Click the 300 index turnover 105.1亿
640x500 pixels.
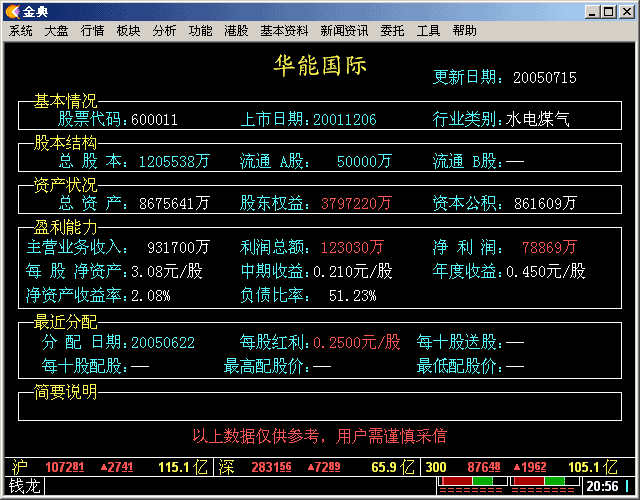[593, 467]
